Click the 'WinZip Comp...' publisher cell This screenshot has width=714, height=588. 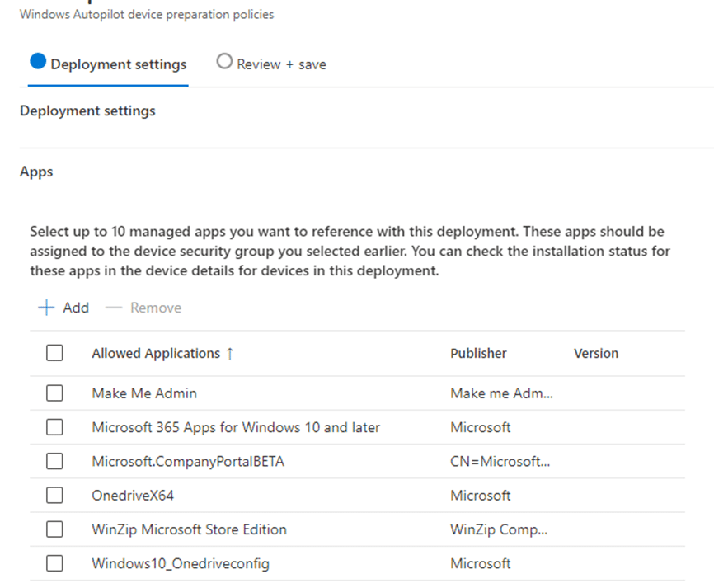pyautogui.click(x=499, y=529)
